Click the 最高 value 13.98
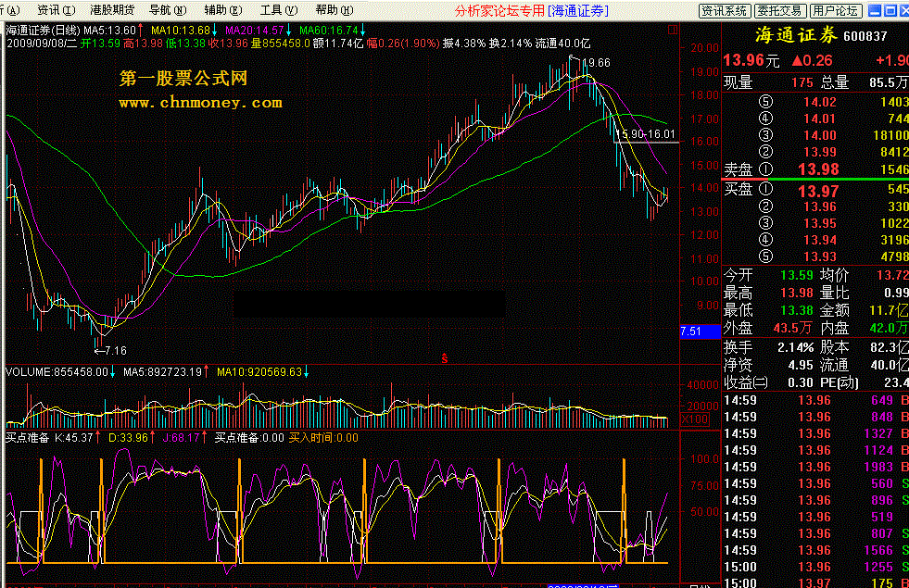The height and width of the screenshot is (588, 909). pos(797,294)
